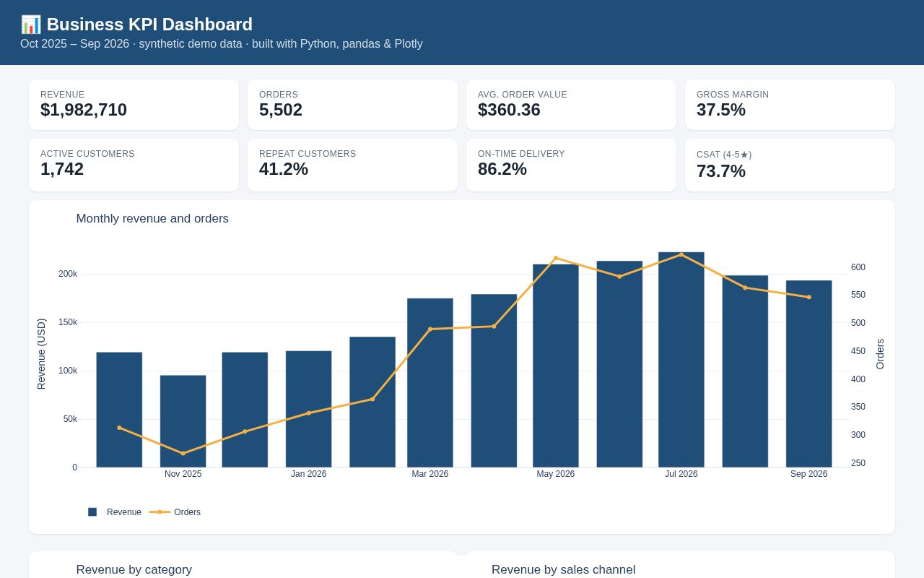Click the Mar 2026 revenue bar

430,383
